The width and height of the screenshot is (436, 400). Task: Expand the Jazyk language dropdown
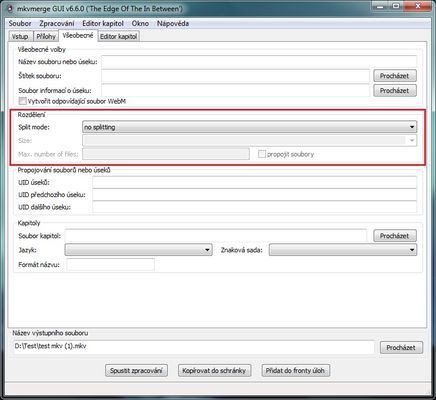coord(138,250)
